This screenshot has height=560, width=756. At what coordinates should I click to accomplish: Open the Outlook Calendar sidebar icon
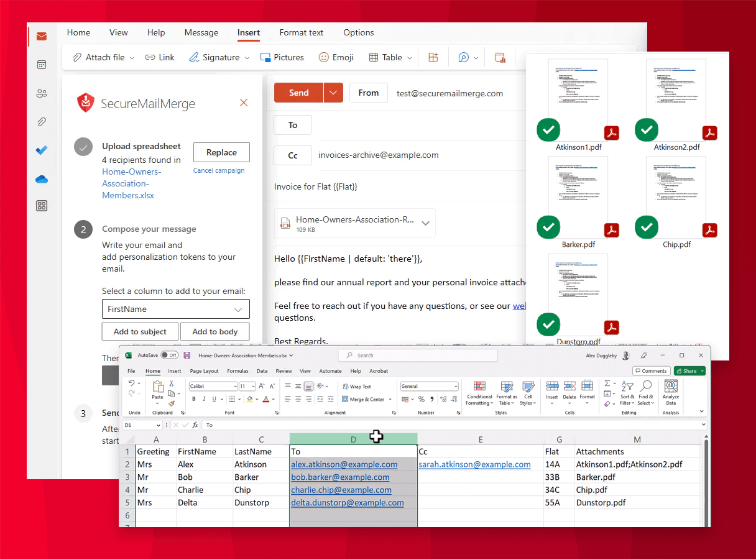[42, 65]
